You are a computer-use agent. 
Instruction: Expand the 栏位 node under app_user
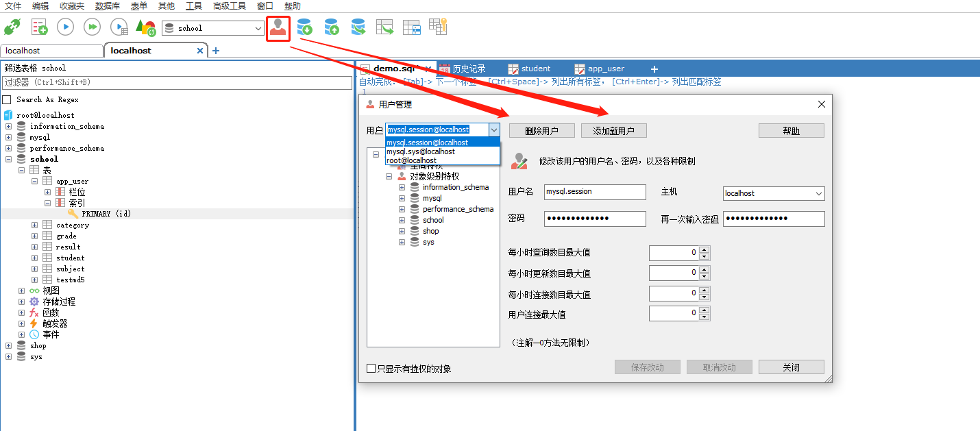click(x=48, y=192)
